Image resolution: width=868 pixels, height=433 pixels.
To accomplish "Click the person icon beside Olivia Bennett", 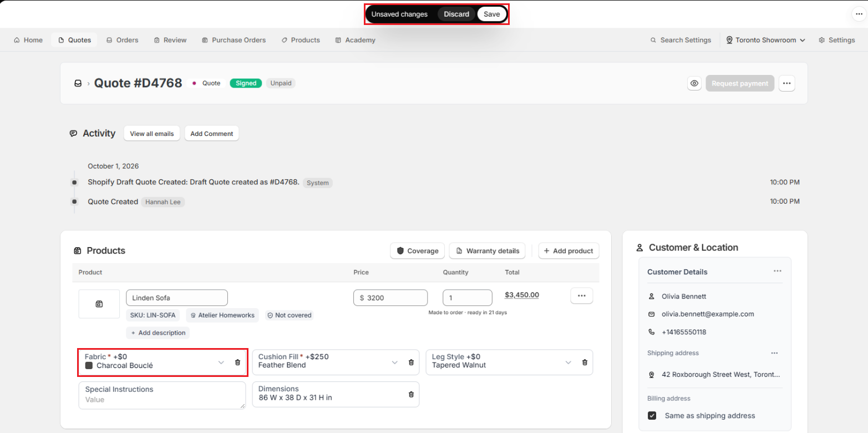I will 652,296.
